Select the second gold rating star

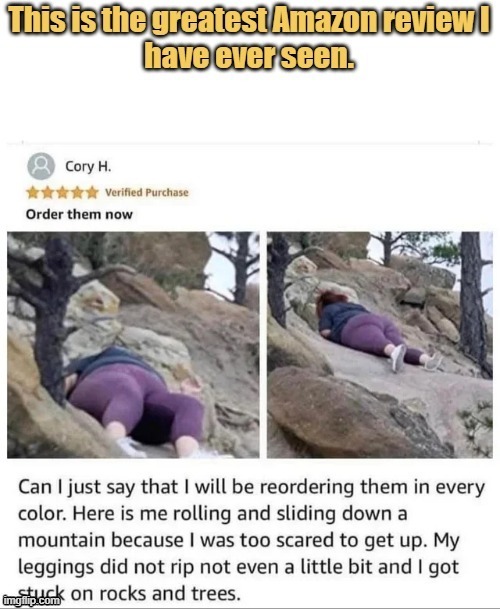(47, 192)
